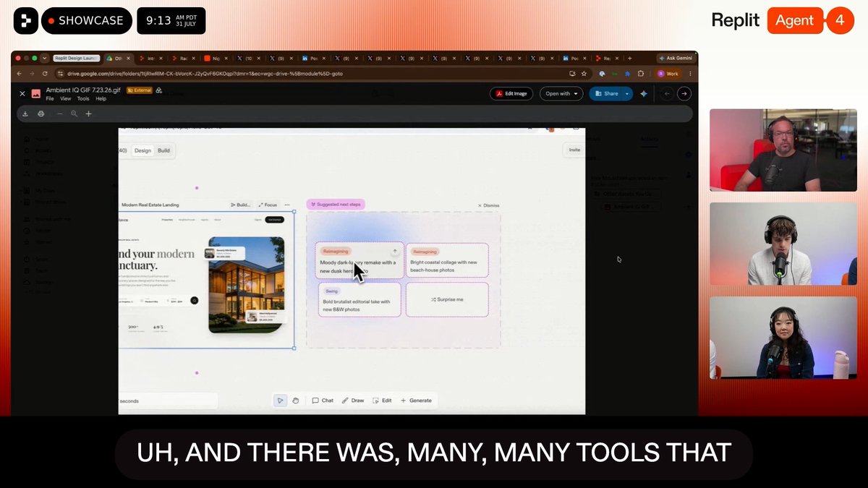Click the house photo in the landing preview
Screen dimensions: 868x488
click(246, 284)
